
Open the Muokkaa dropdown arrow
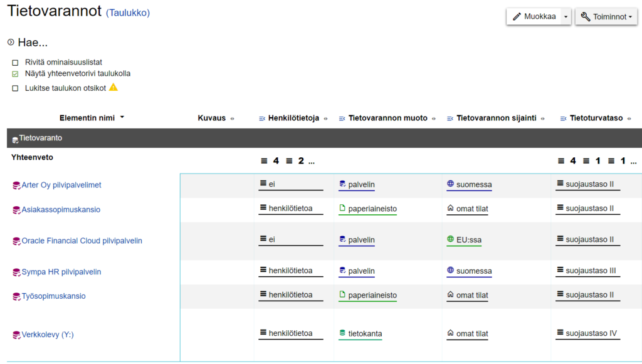point(566,17)
